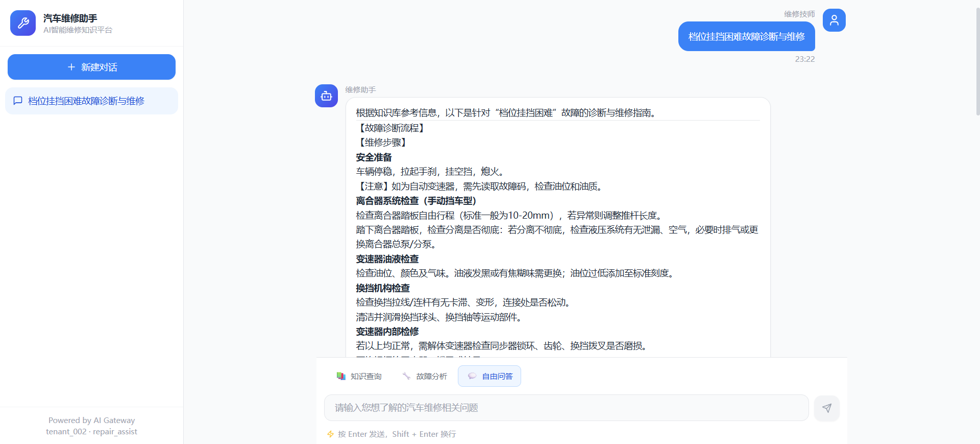980x444 pixels.
Task: Click the 维修技师 sender label
Action: tap(799, 14)
